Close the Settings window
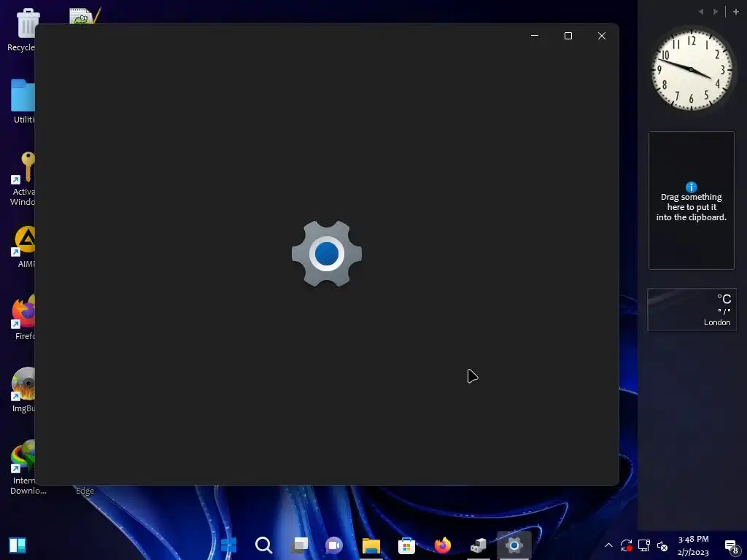 tap(602, 36)
